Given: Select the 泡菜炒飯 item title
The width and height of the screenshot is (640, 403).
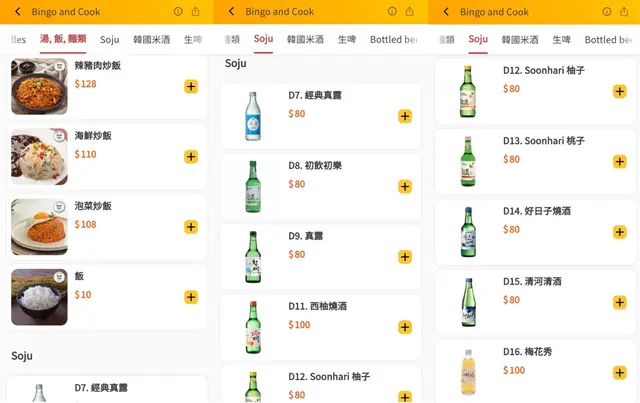Looking at the screenshot, I should pyautogui.click(x=93, y=206).
